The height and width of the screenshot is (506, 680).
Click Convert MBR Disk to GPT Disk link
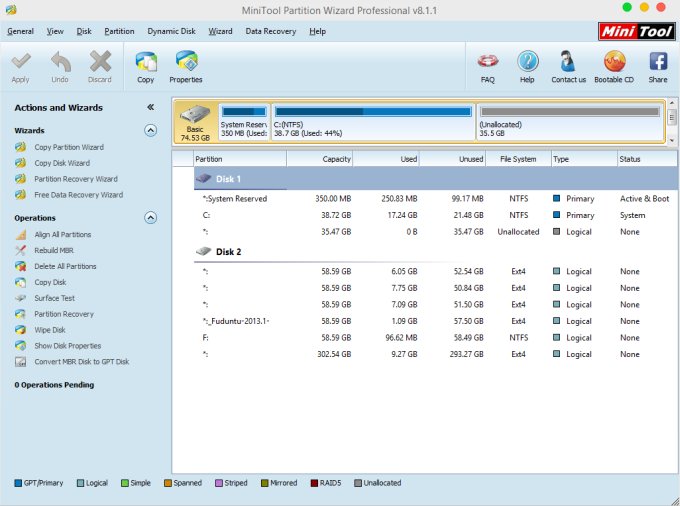(x=82, y=362)
